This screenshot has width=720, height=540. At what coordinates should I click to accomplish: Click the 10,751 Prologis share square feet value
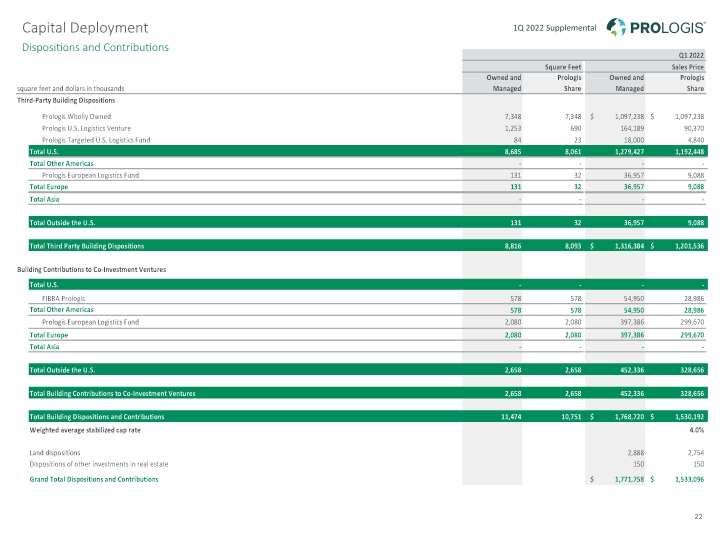(x=571, y=417)
